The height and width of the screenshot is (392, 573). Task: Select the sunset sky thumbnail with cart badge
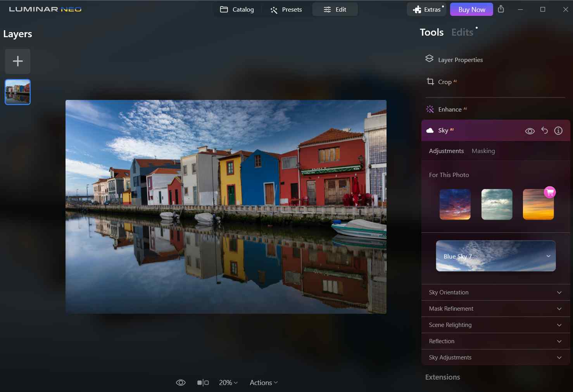[538, 205]
